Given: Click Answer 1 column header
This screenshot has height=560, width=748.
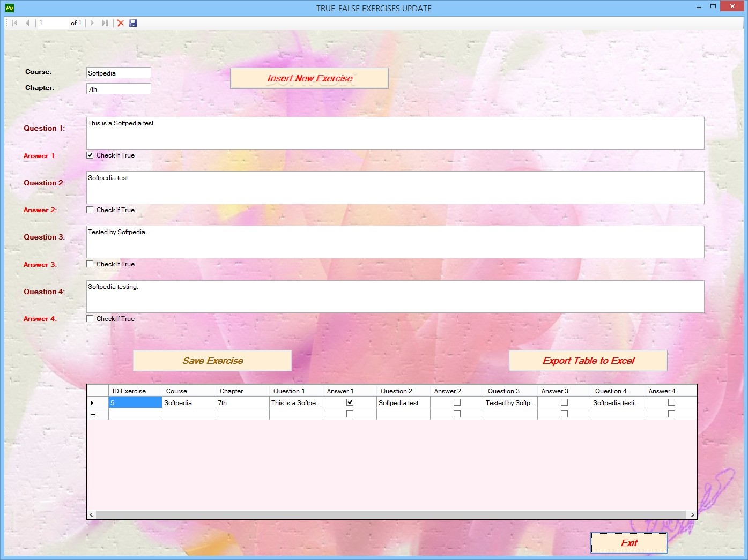Looking at the screenshot, I should pos(350,391).
